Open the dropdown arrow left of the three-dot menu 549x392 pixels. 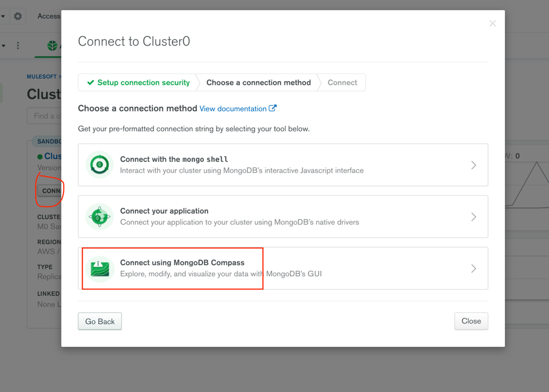pos(4,46)
